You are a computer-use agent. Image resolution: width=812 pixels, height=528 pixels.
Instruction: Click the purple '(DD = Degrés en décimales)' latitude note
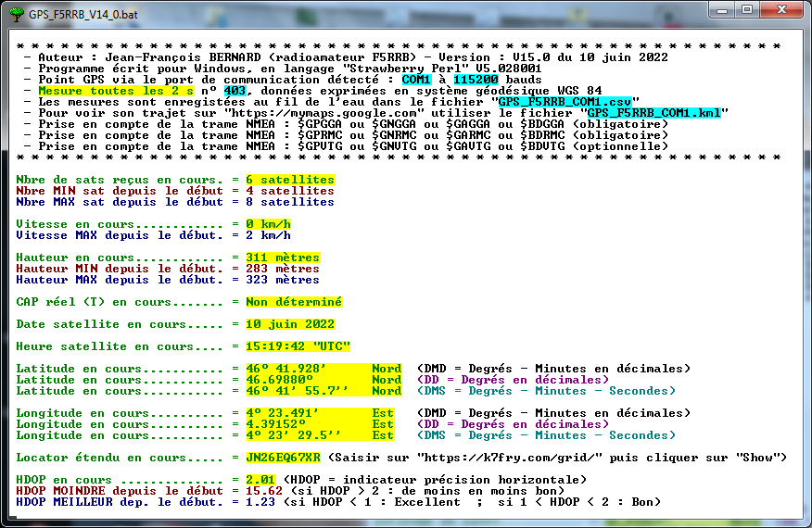click(x=514, y=380)
